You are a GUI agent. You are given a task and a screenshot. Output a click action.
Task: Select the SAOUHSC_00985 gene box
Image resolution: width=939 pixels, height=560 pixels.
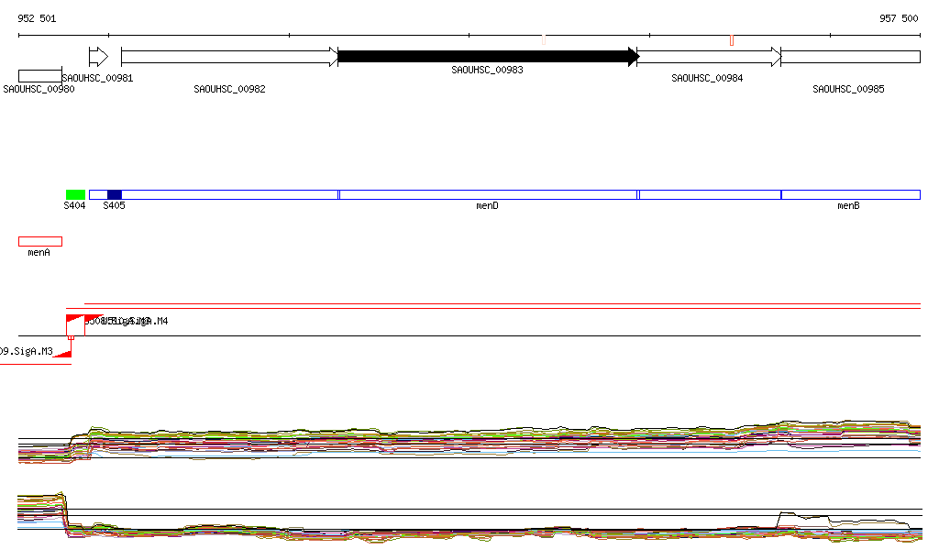850,57
